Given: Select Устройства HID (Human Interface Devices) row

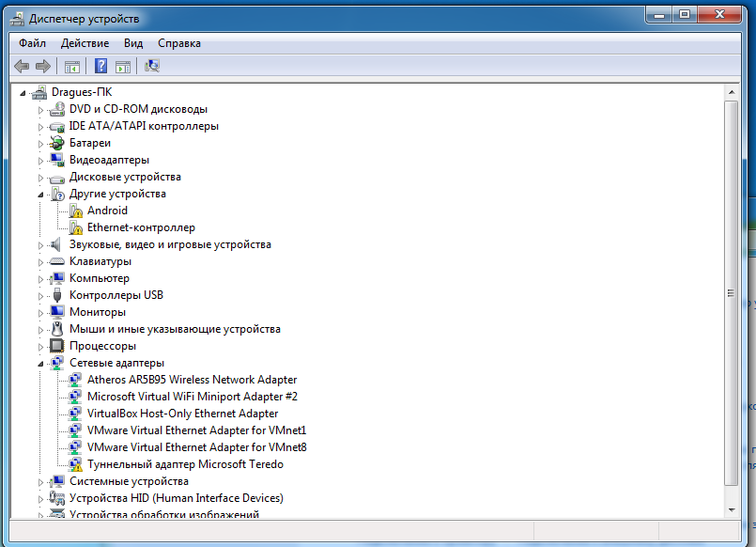Looking at the screenshot, I should pos(177,498).
